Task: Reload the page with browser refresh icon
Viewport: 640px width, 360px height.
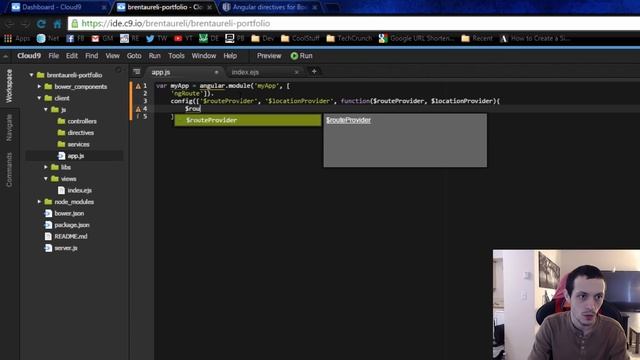Action: coord(41,24)
